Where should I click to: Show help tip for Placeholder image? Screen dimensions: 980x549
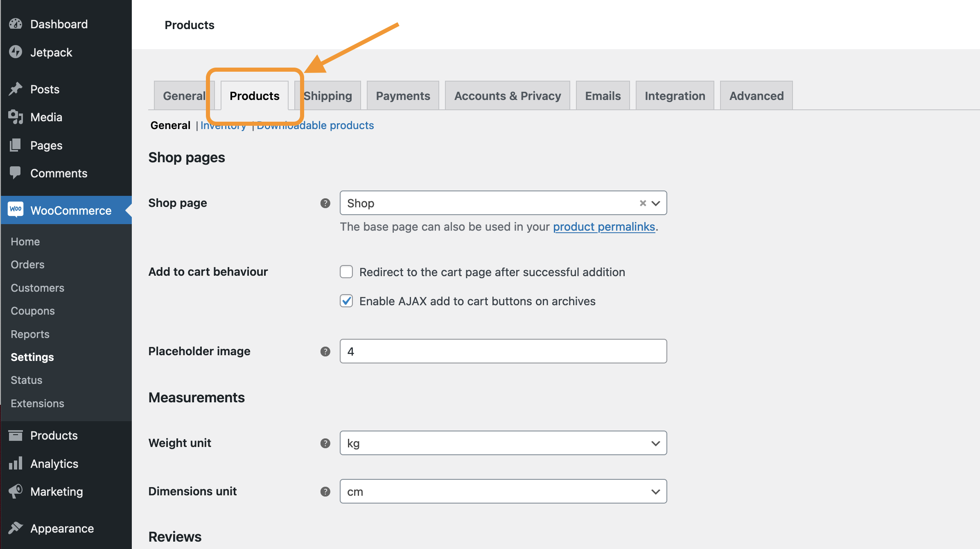(325, 351)
